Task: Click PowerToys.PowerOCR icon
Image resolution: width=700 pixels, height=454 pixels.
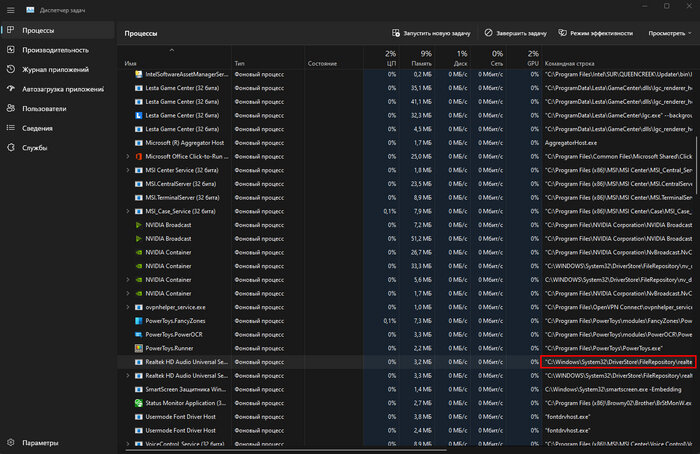Action: pyautogui.click(x=139, y=334)
